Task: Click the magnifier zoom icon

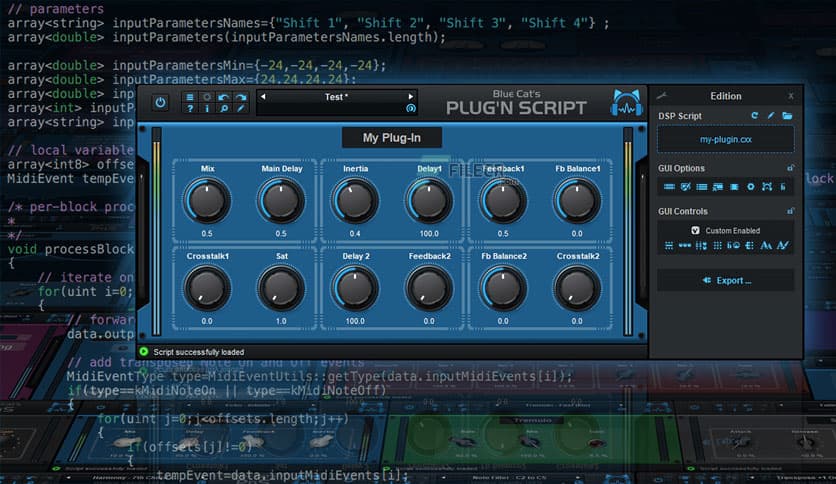Action: (x=224, y=109)
